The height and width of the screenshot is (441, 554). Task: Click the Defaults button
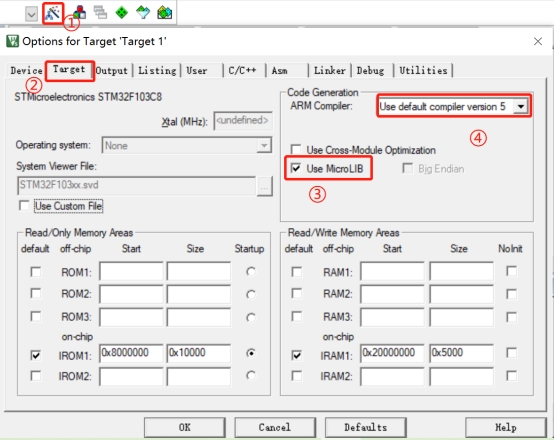[x=366, y=428]
